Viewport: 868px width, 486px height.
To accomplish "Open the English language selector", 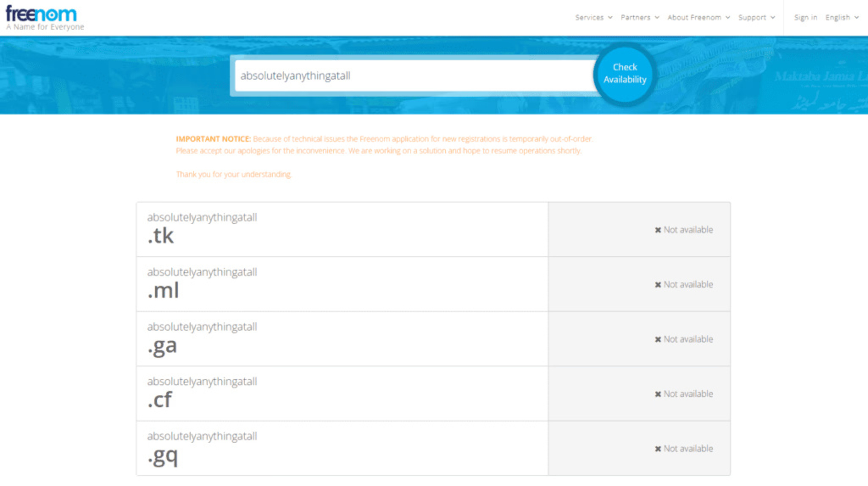I will tap(842, 17).
